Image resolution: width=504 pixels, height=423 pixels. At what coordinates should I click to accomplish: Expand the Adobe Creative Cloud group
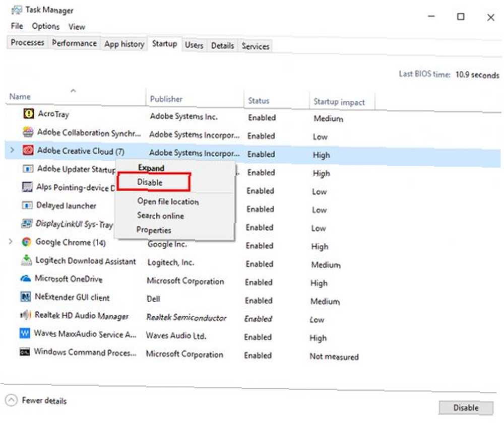[x=12, y=150]
